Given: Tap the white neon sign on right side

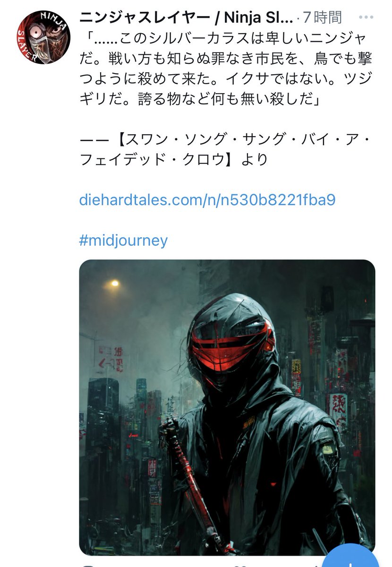Looking at the screenshot, I should pyautogui.click(x=337, y=409).
